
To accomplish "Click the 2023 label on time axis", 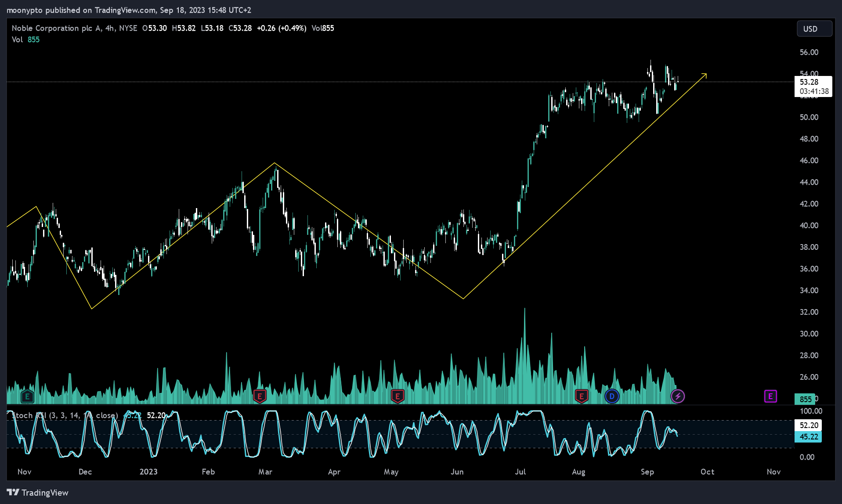I will pos(148,472).
